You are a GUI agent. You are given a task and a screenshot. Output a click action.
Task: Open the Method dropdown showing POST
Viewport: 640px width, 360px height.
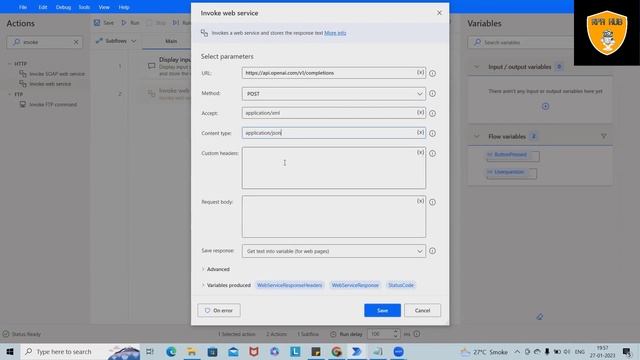tap(333, 94)
